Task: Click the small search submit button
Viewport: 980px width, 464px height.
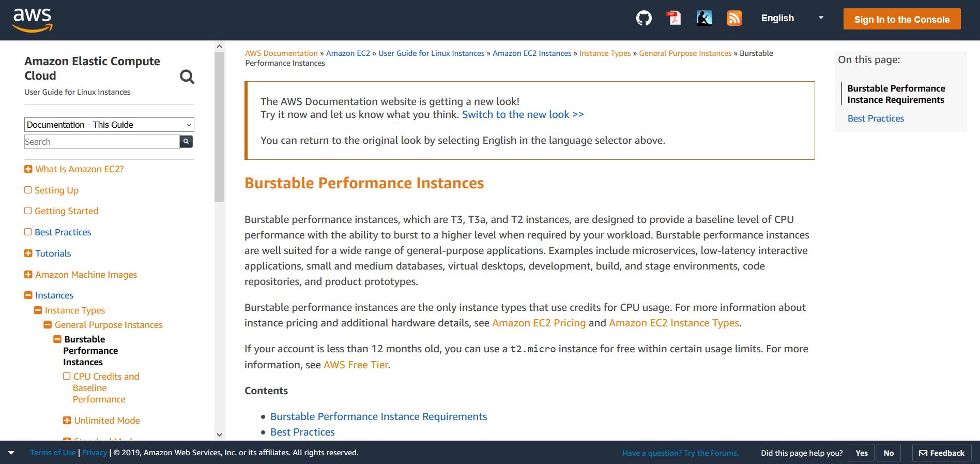Action: (186, 141)
